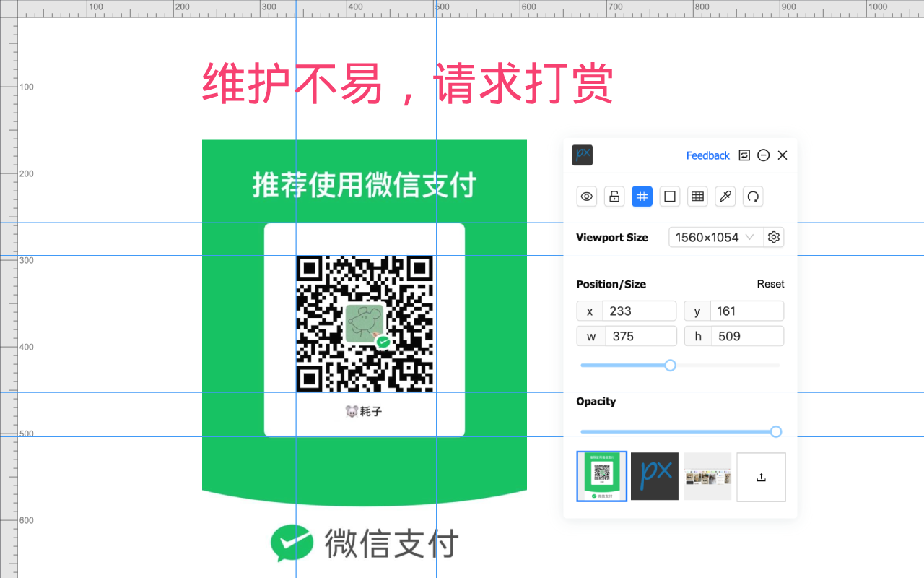This screenshot has height=578, width=924.
Task: Click the swap icon beside Feedback
Action: pyautogui.click(x=744, y=155)
